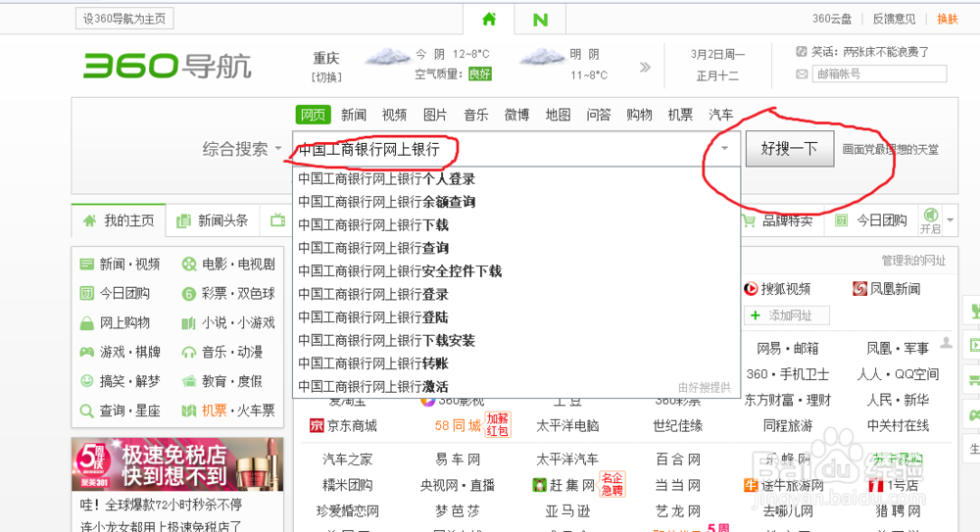Screen dimensions: 980x532
Task: Open 反馈意见 link
Action: tap(894, 20)
